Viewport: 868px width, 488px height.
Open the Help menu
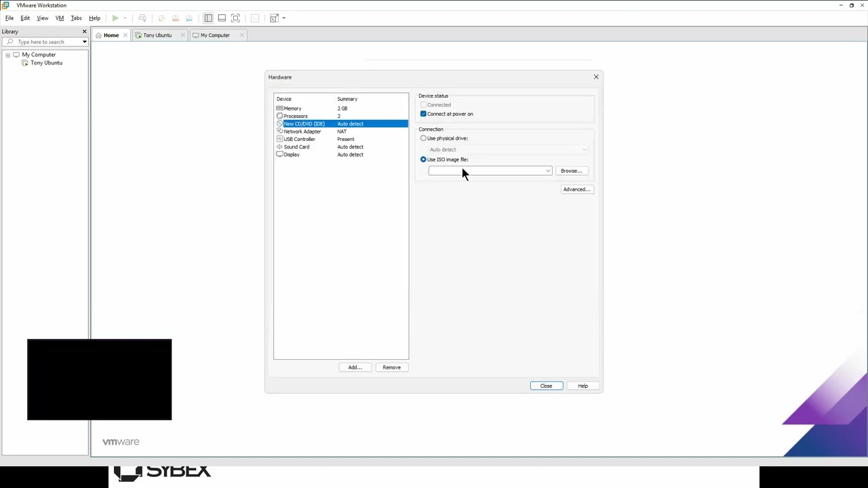pyautogui.click(x=94, y=18)
